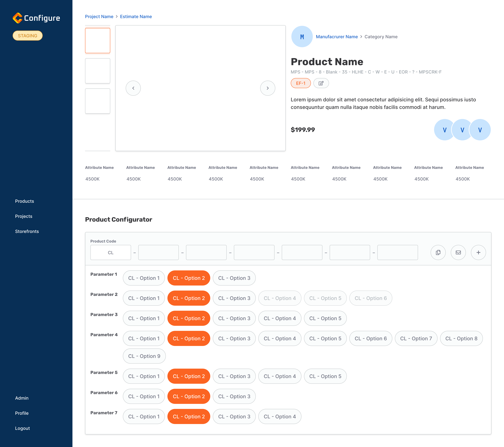The height and width of the screenshot is (447, 504).
Task: Click the last 4500K attribute value
Action: coord(463,179)
